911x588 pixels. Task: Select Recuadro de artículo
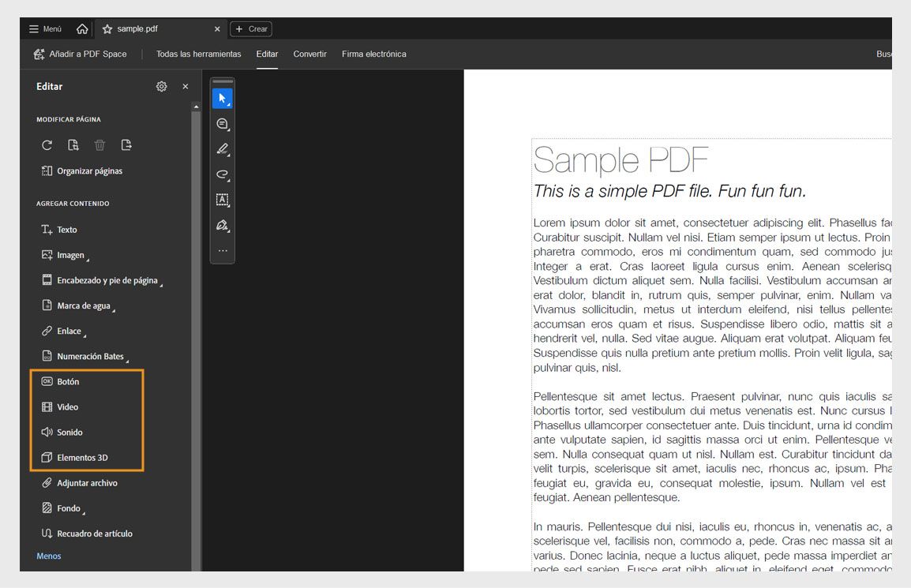(x=87, y=534)
